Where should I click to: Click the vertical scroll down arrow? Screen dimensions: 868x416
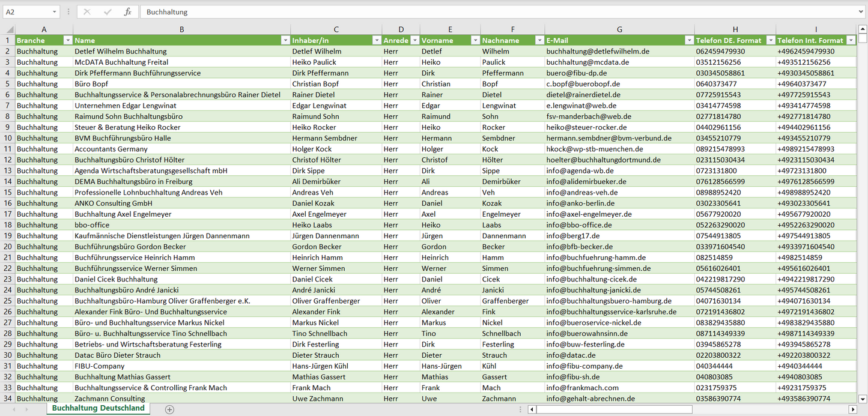[x=863, y=398]
